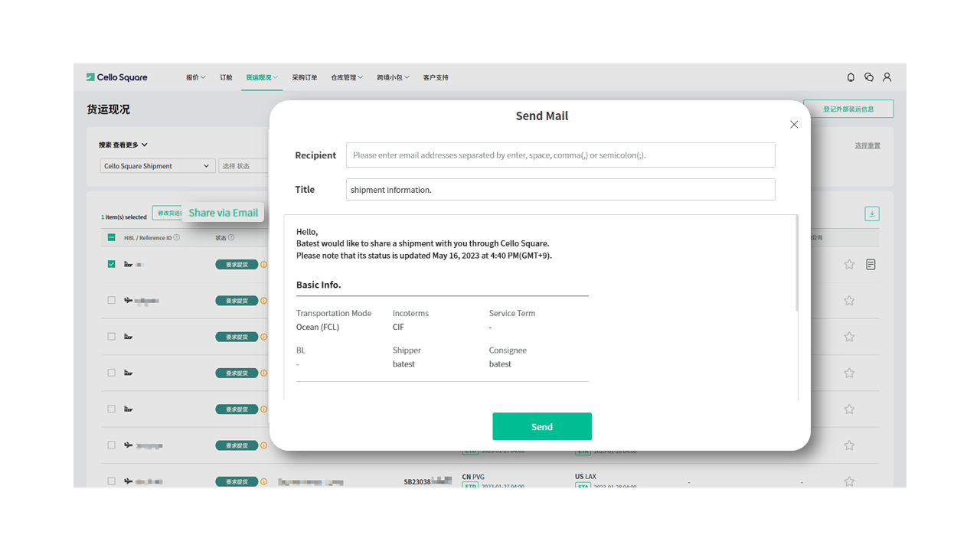Go to the 客户支持 menu
Screen dimensions: 980x551
tap(436, 77)
